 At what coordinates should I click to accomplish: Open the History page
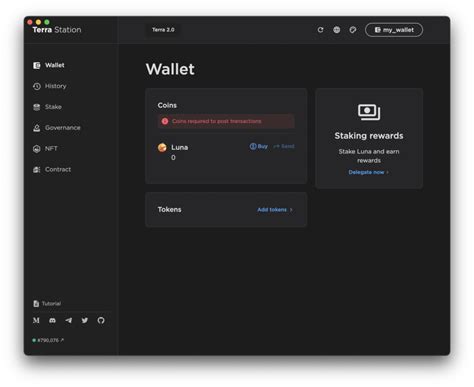[x=49, y=86]
